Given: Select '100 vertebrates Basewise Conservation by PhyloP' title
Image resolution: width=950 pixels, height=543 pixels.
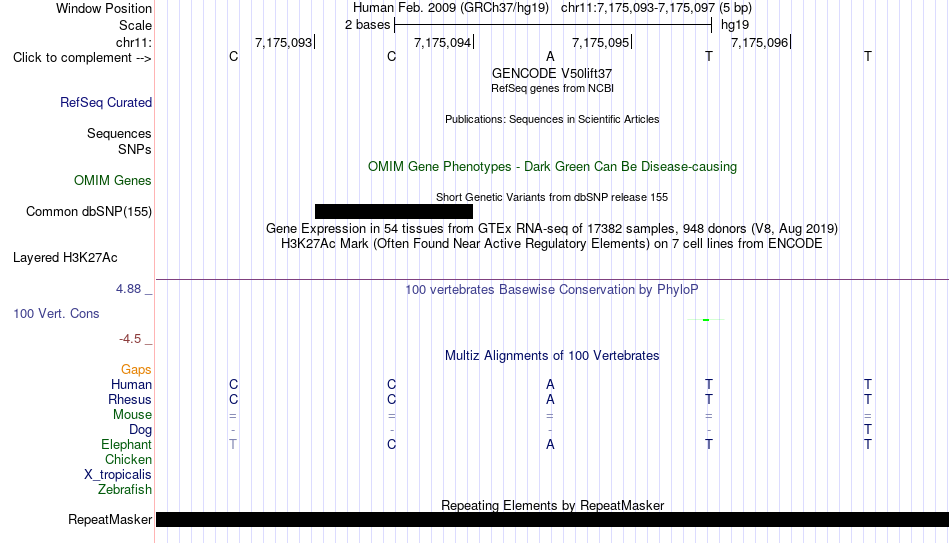Looking at the screenshot, I should click(552, 290).
